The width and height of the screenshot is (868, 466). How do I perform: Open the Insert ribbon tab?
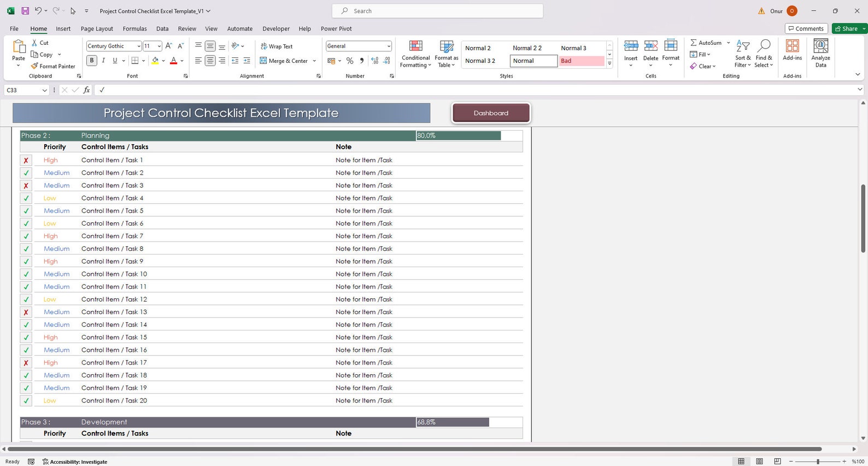[x=63, y=28]
